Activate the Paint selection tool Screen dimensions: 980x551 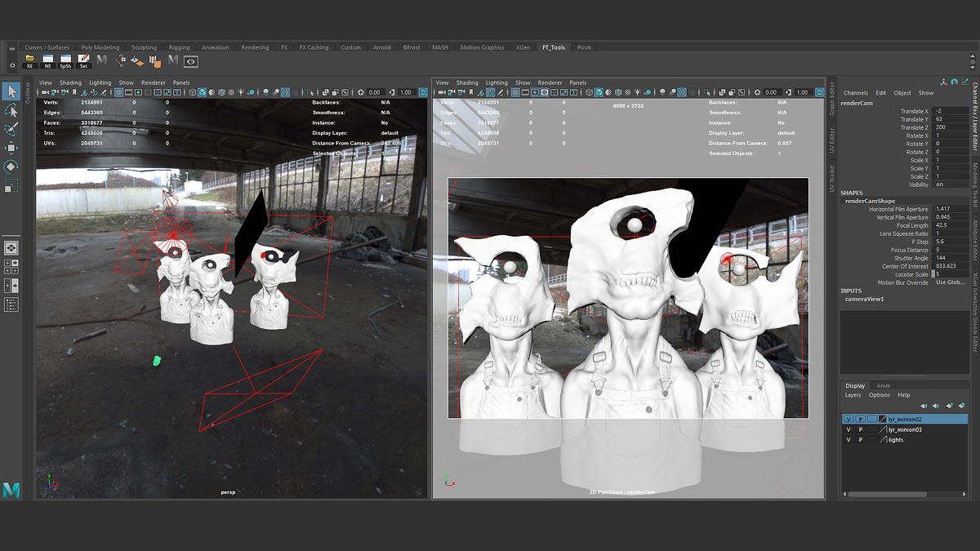(x=11, y=129)
